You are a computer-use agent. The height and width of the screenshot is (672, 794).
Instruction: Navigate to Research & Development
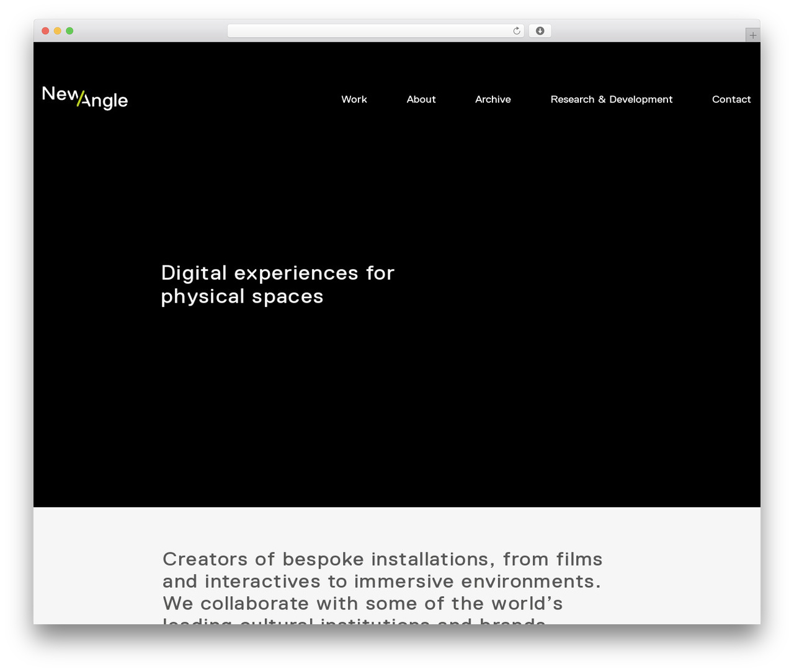pyautogui.click(x=612, y=99)
